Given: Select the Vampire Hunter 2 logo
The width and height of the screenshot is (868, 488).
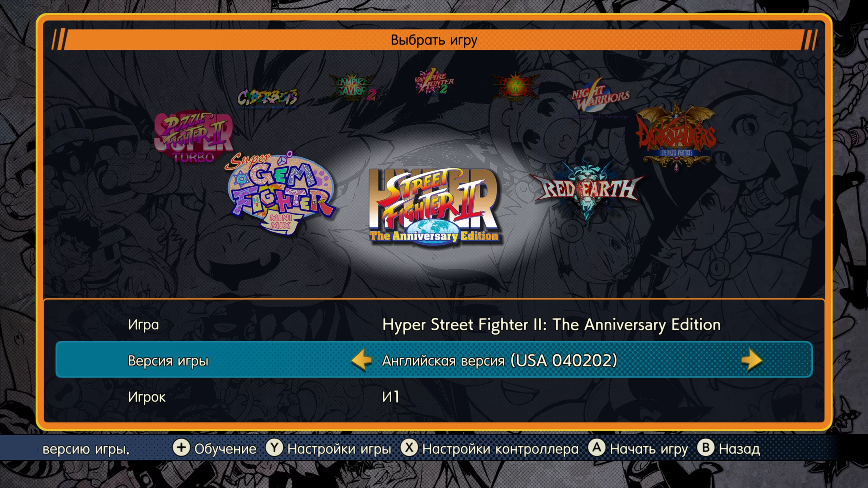Looking at the screenshot, I should click(434, 81).
